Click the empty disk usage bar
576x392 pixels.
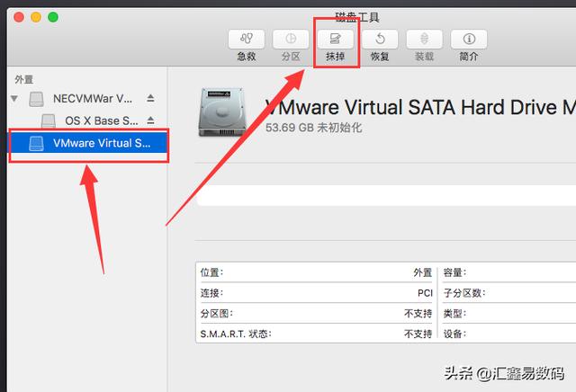[386, 195]
